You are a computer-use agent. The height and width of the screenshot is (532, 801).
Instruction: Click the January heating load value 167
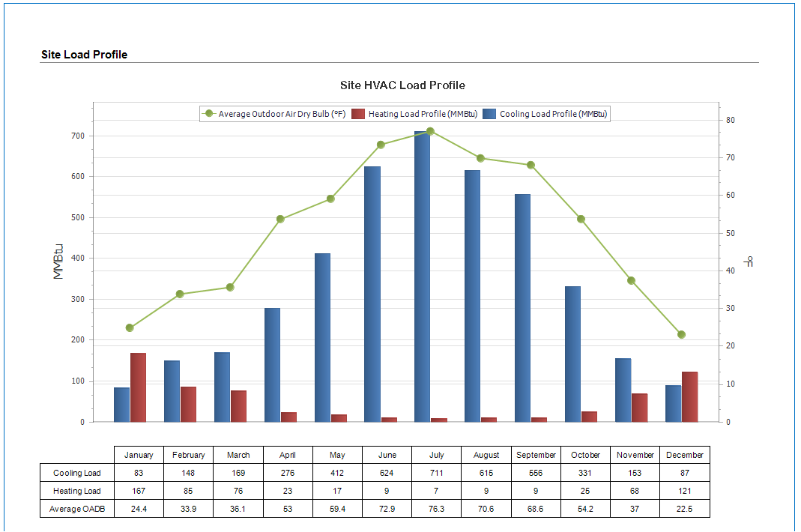139,491
